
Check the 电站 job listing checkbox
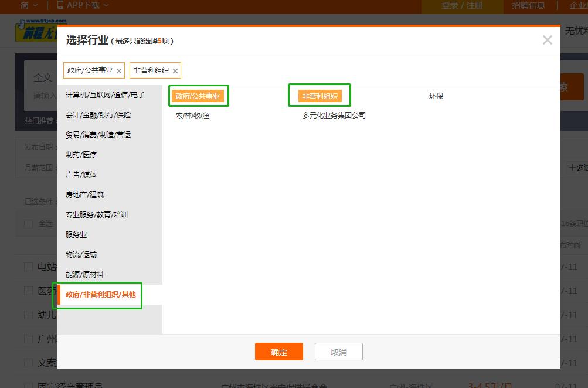coord(28,266)
